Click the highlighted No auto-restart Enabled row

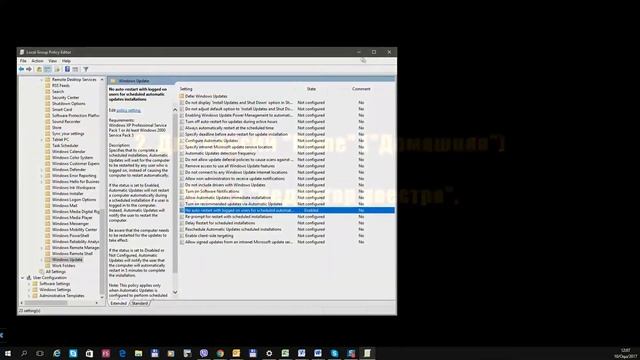(287, 210)
